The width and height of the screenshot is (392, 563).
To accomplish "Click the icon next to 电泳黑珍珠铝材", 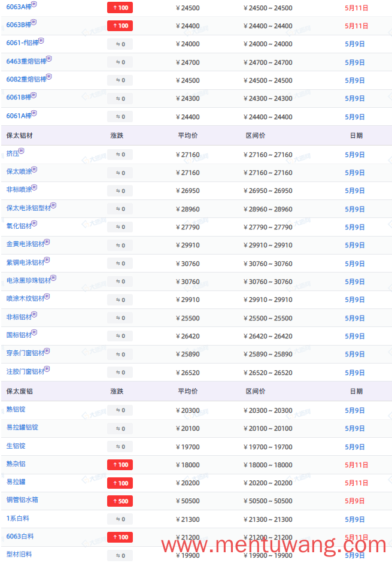I will coord(53,278).
